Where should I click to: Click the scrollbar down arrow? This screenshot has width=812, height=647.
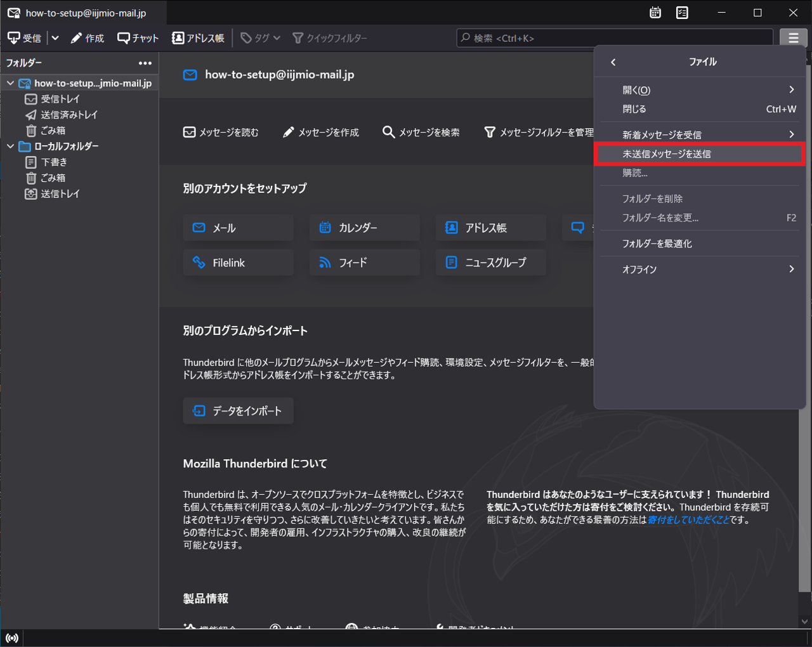coord(805,622)
